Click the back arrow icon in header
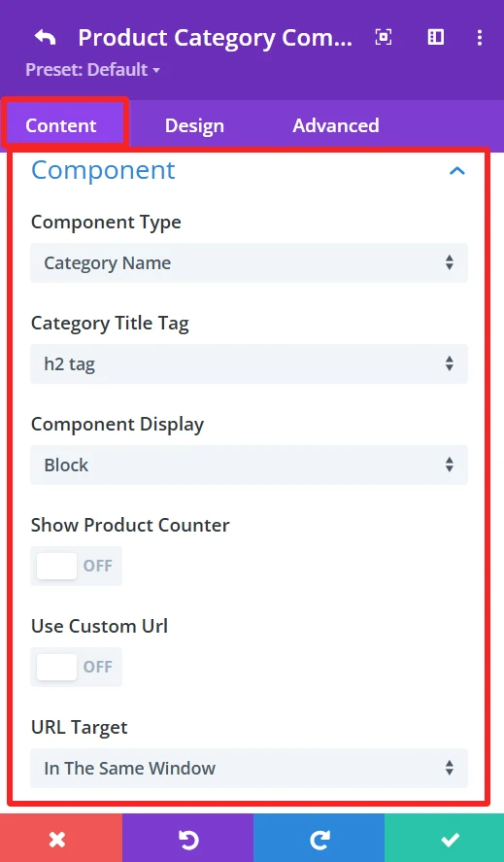The width and height of the screenshot is (504, 862). [x=45, y=37]
